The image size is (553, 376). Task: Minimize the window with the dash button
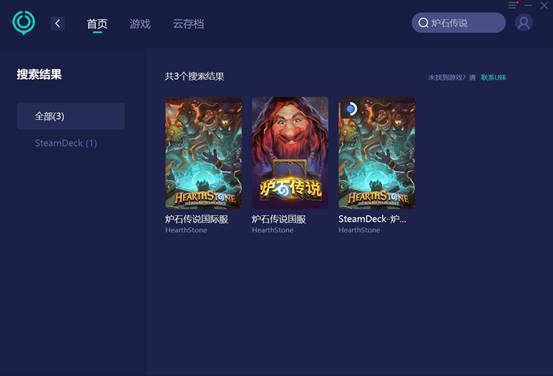coord(528,5)
